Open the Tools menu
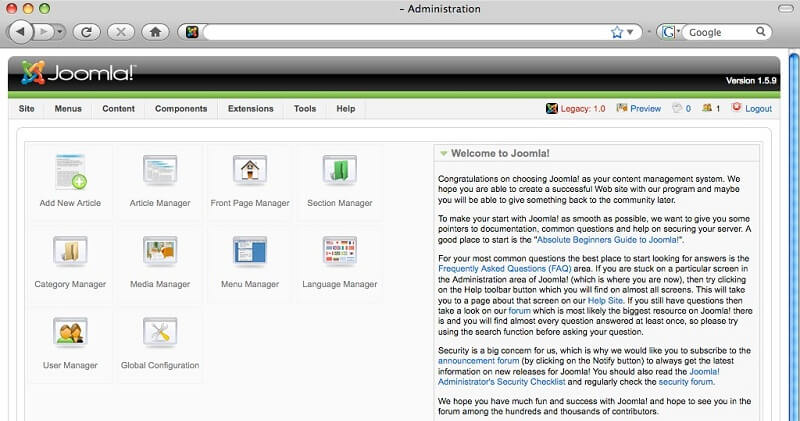 305,109
